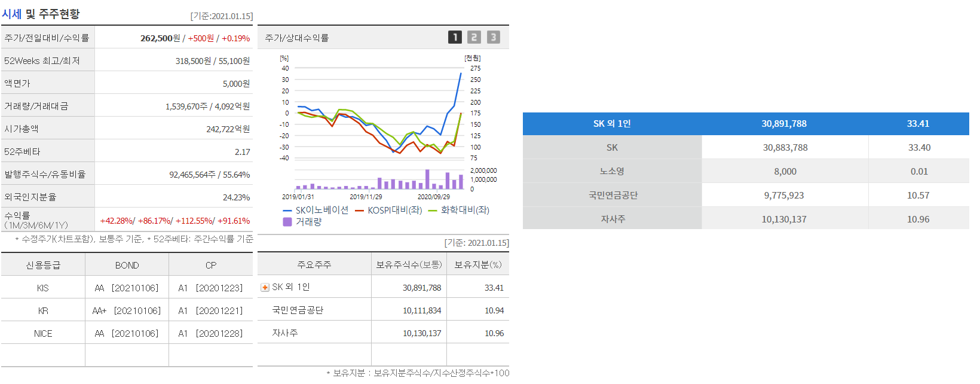980x384 pixels.
Task: Click the 거래량/거래대금 label
Action: coord(36,106)
